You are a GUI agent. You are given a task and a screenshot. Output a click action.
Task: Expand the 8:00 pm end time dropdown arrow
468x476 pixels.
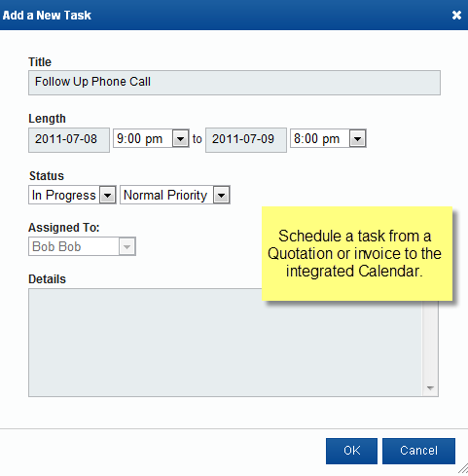click(x=357, y=139)
